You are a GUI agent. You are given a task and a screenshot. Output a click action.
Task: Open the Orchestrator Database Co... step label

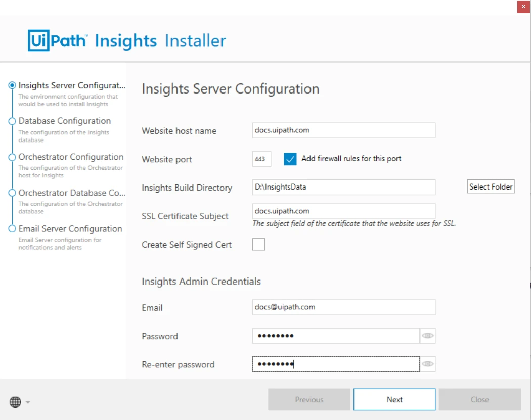(72, 193)
